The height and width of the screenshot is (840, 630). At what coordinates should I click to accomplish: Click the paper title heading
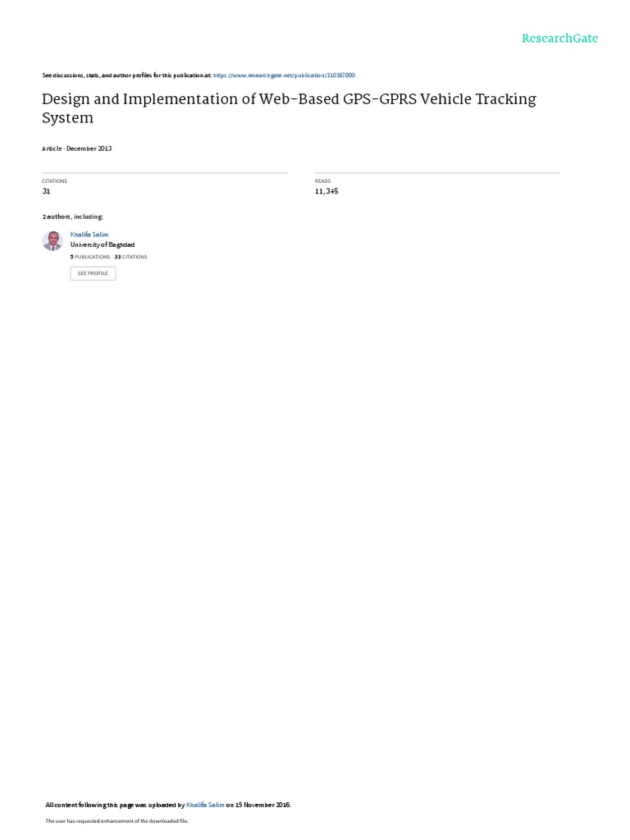point(290,108)
